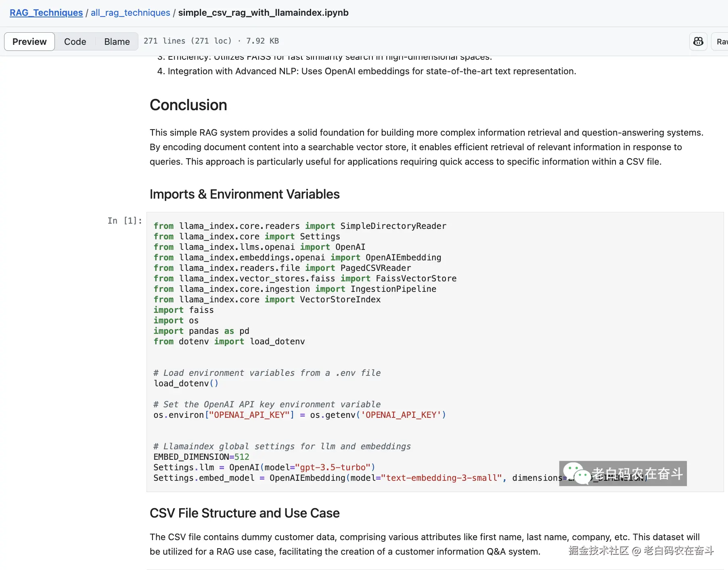Click the WeChat logo watermark
728x570 pixels.
[x=576, y=474]
